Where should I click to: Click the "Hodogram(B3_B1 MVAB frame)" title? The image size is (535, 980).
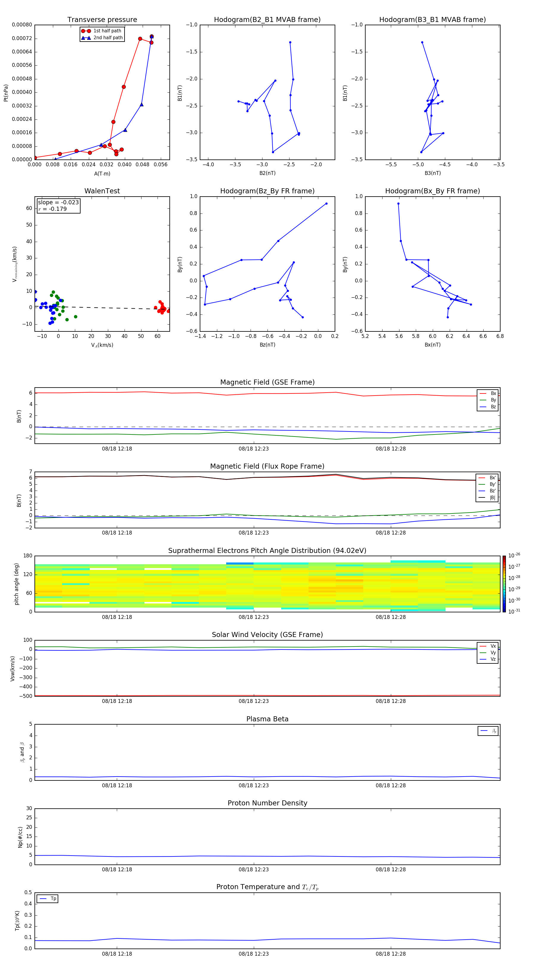432,20
